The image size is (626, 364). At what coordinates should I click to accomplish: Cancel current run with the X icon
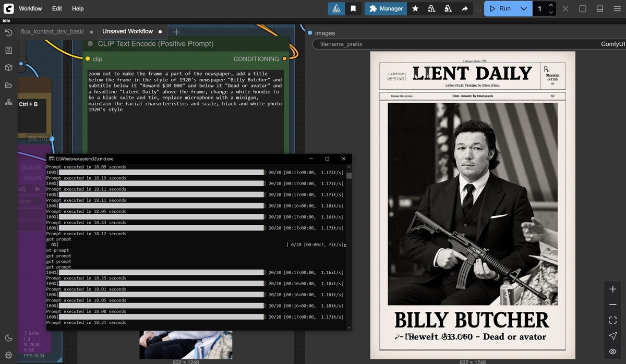click(x=566, y=9)
